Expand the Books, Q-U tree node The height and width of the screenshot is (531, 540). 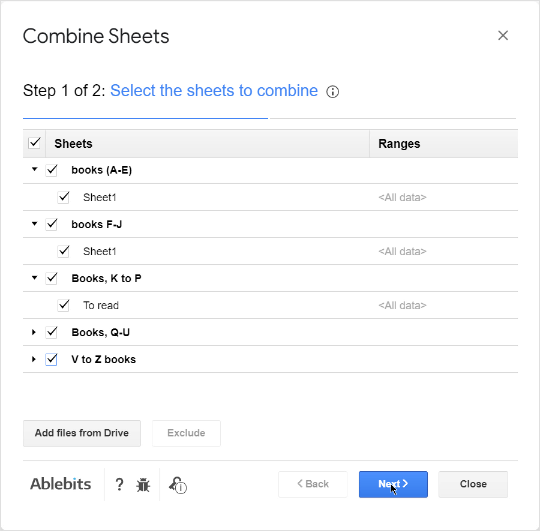[x=34, y=332]
